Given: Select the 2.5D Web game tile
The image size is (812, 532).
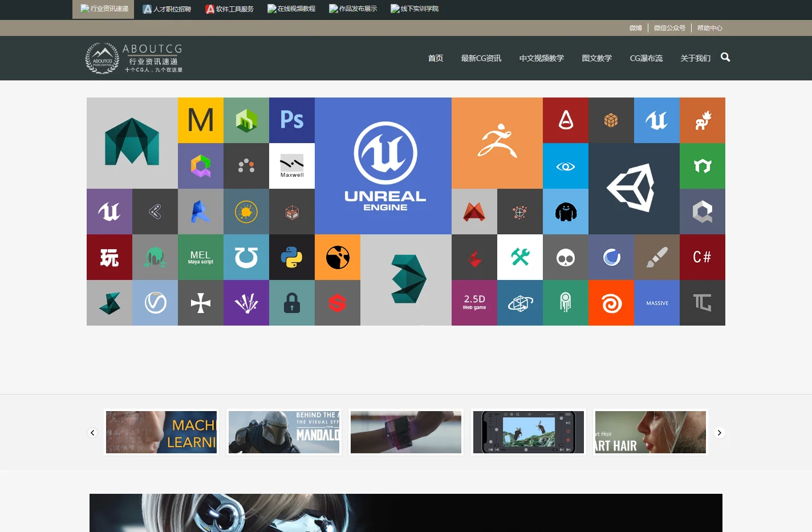Looking at the screenshot, I should click(x=474, y=303).
